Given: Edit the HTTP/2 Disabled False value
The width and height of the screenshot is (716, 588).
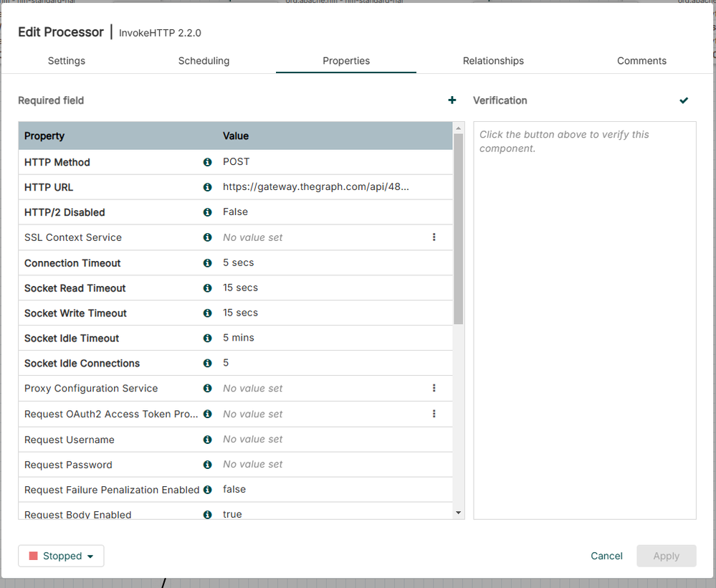Looking at the screenshot, I should (236, 212).
